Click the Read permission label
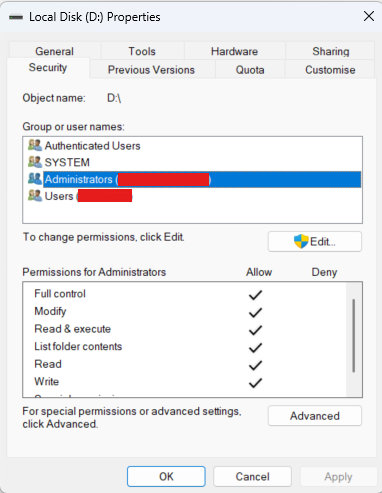Viewport: 382px width, 493px height. tap(48, 364)
